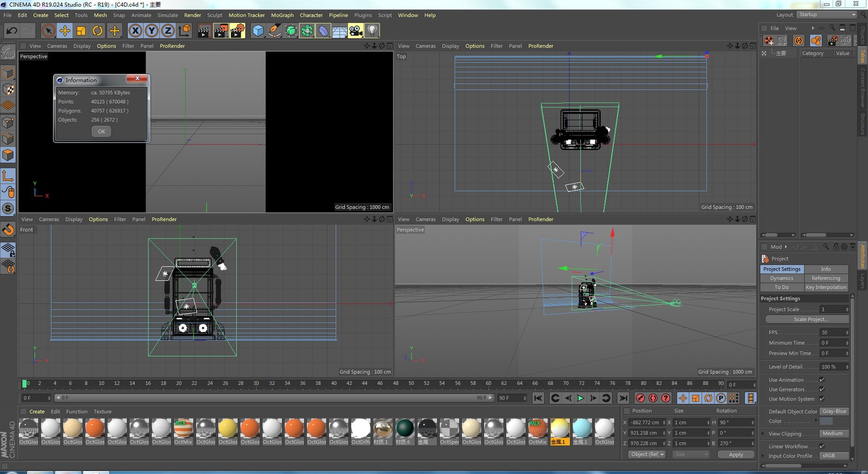
Task: Open the MoGraph menu
Action: pos(282,15)
